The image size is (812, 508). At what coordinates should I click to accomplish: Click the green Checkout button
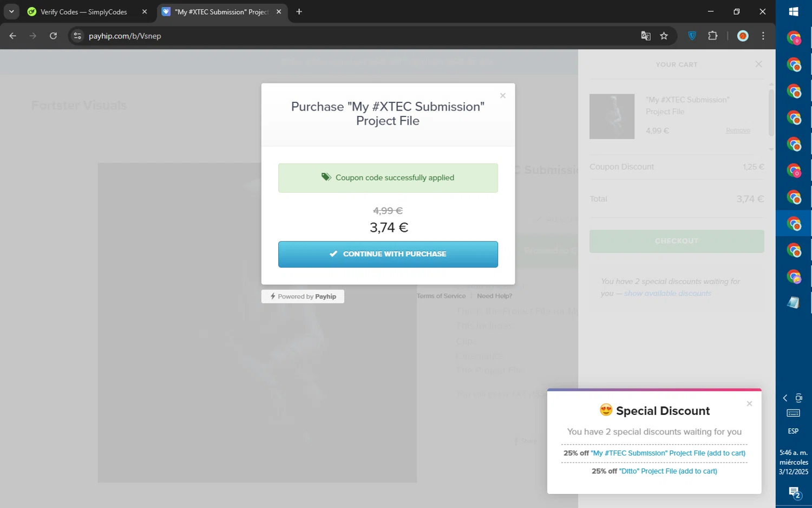[x=677, y=241]
